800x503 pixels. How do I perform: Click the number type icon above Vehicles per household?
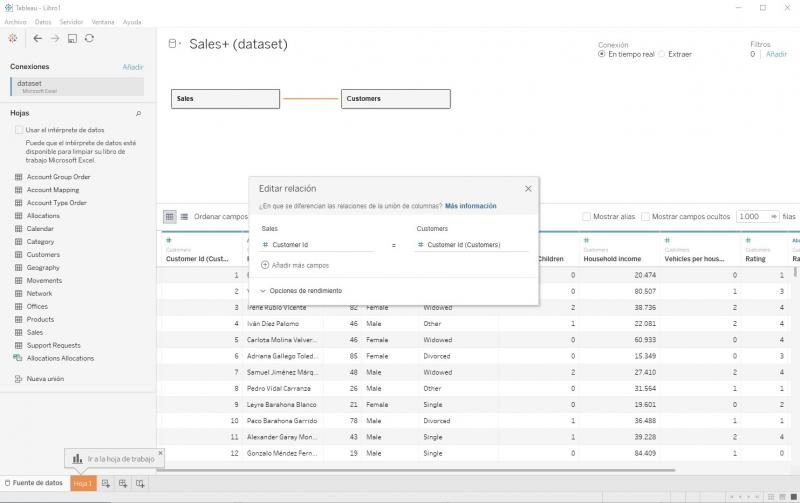tap(667, 240)
